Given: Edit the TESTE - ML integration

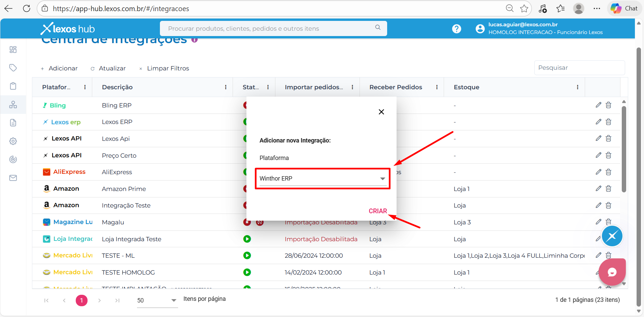Looking at the screenshot, I should (x=598, y=255).
